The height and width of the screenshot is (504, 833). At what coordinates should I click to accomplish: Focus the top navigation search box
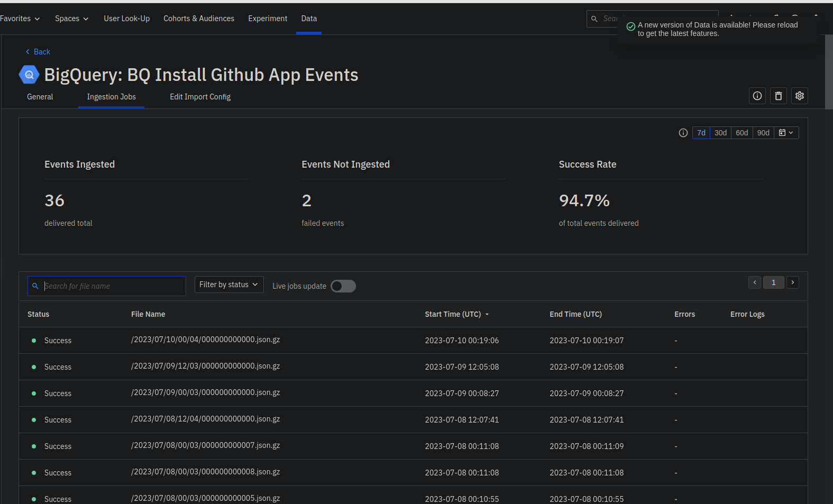click(652, 19)
